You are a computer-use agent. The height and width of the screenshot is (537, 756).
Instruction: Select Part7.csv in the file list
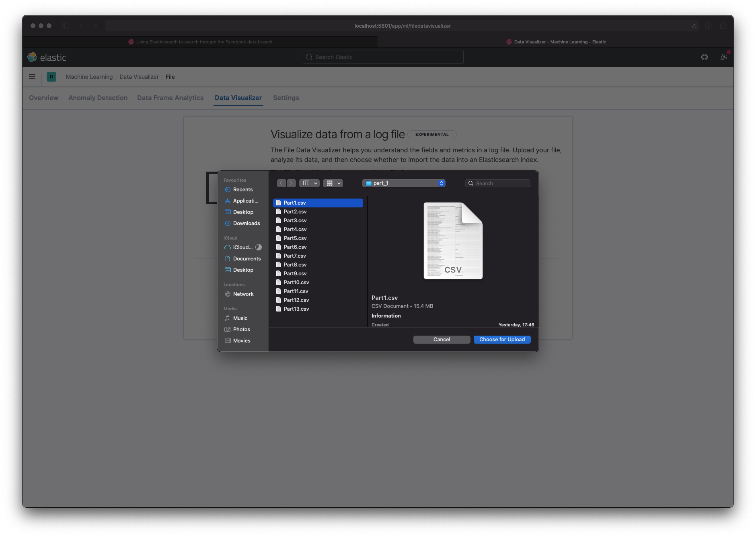295,256
